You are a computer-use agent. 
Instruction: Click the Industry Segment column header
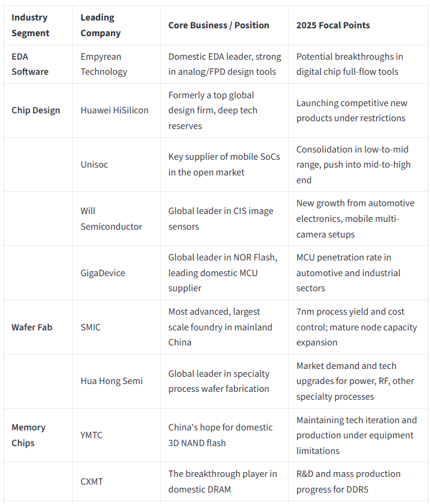pyautogui.click(x=30, y=25)
